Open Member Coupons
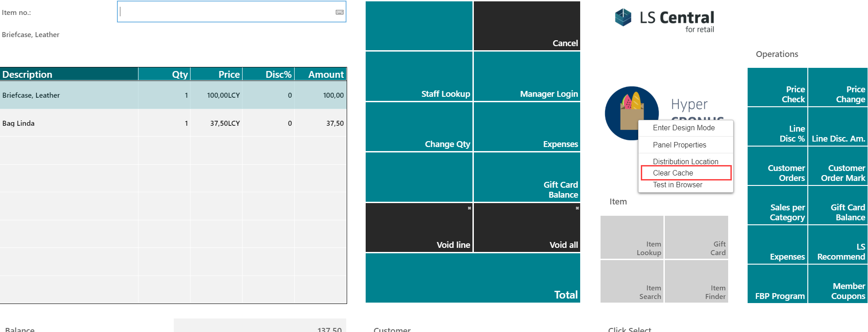 [838, 284]
